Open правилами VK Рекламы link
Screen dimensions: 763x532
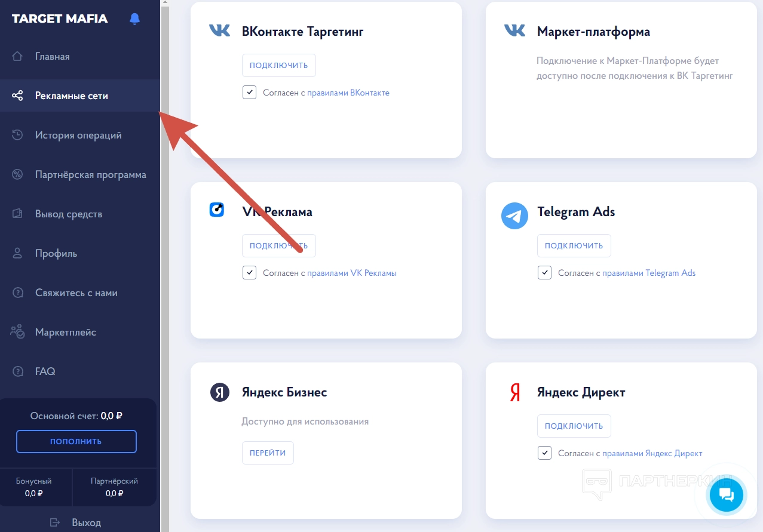coord(352,273)
